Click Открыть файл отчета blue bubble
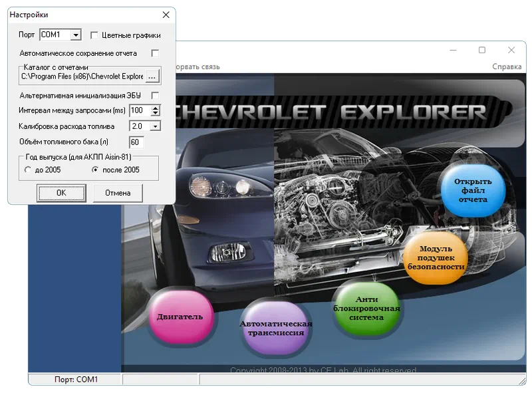The image size is (532, 393). pyautogui.click(x=473, y=190)
